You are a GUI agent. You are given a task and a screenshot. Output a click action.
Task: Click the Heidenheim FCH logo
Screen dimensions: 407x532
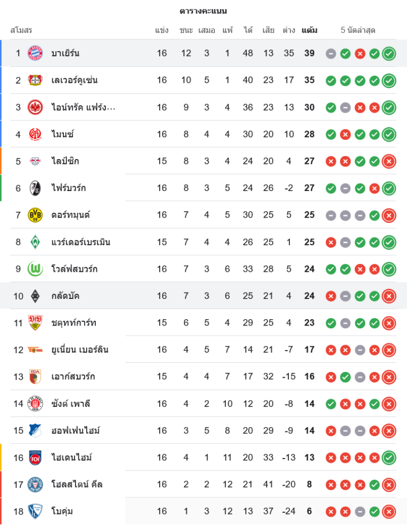coord(35,458)
